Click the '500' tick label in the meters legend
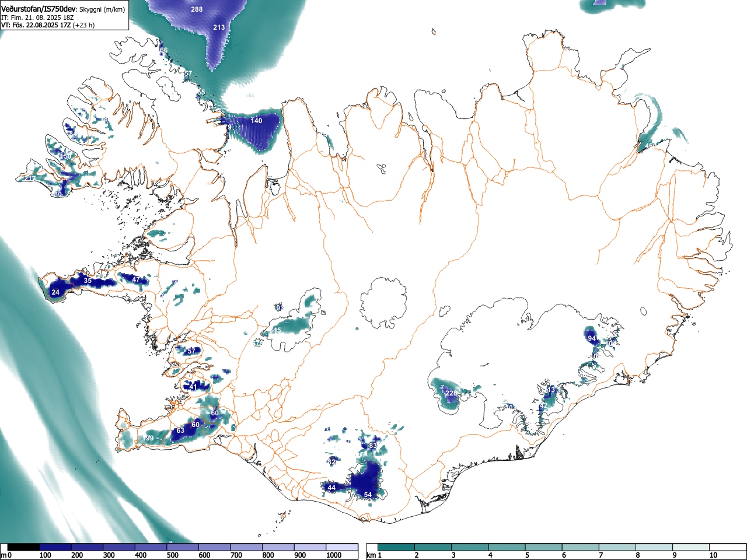The image size is (747, 560). coord(172,555)
